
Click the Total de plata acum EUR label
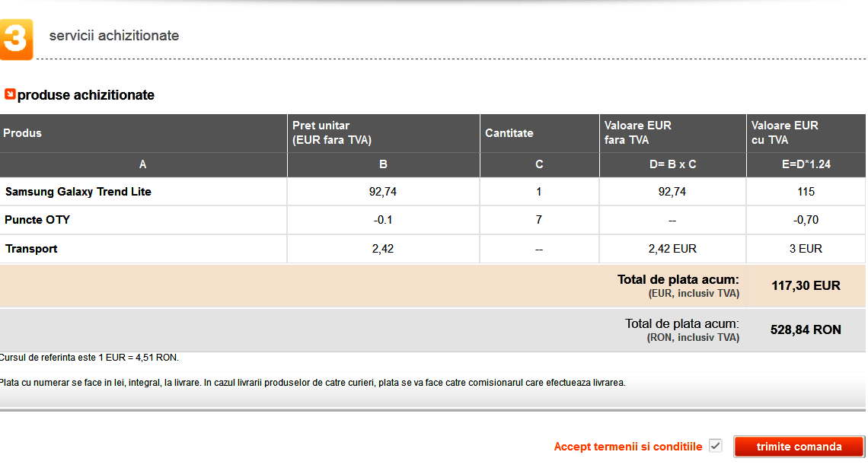(x=678, y=285)
